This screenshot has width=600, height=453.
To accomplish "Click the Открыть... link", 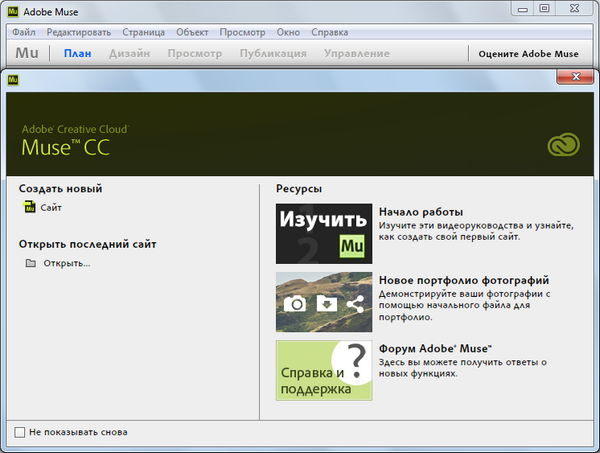I will [x=67, y=263].
